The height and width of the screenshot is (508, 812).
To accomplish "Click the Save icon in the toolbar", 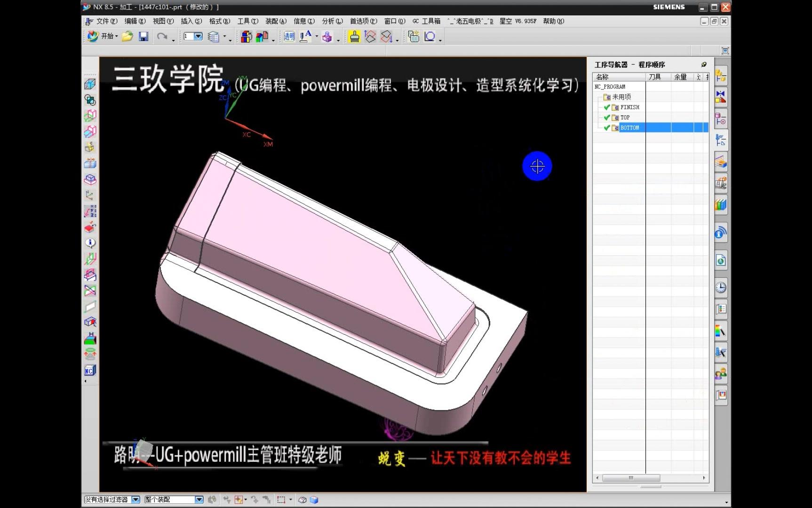I will click(x=144, y=36).
